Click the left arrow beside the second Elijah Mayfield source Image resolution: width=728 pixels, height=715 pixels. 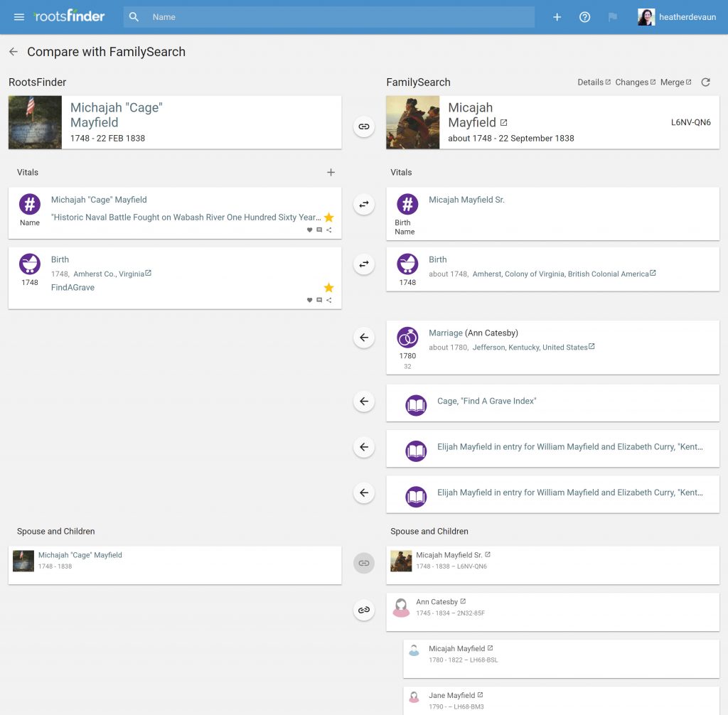[364, 493]
